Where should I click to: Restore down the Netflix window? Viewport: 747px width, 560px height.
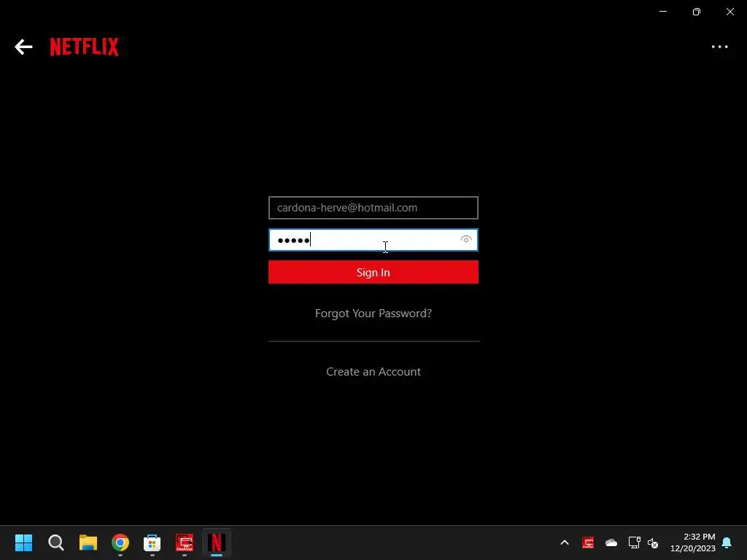[697, 12]
